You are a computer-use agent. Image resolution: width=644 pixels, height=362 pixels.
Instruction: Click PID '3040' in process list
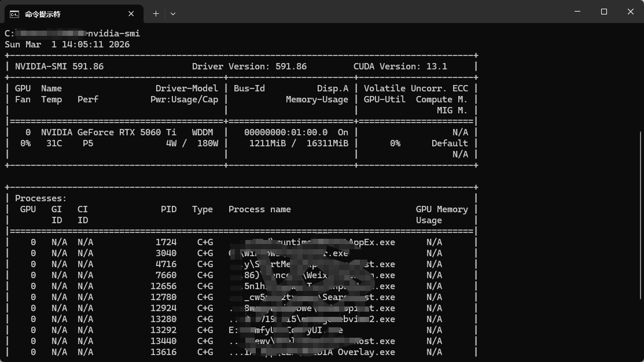pyautogui.click(x=166, y=253)
